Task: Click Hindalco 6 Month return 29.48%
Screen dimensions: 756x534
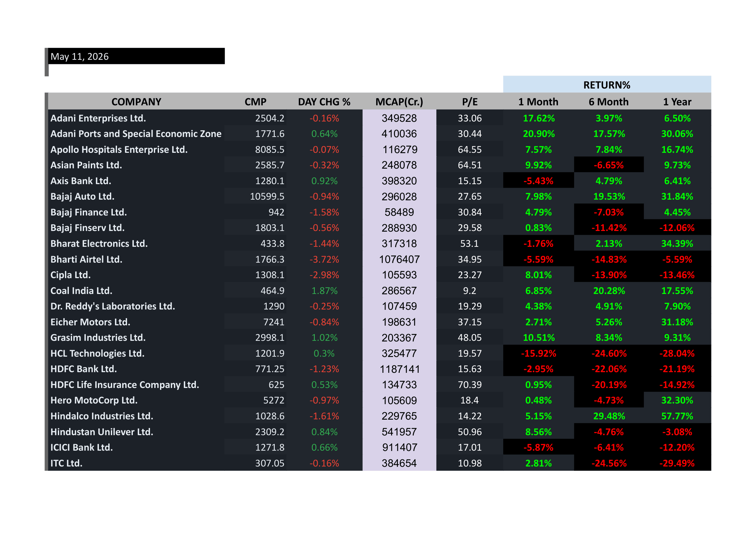Action: pyautogui.click(x=609, y=416)
